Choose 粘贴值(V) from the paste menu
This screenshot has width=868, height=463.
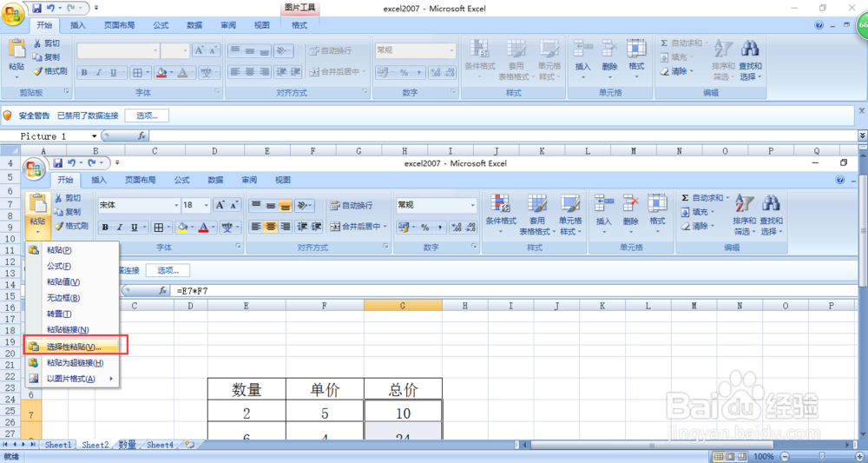tap(71, 282)
